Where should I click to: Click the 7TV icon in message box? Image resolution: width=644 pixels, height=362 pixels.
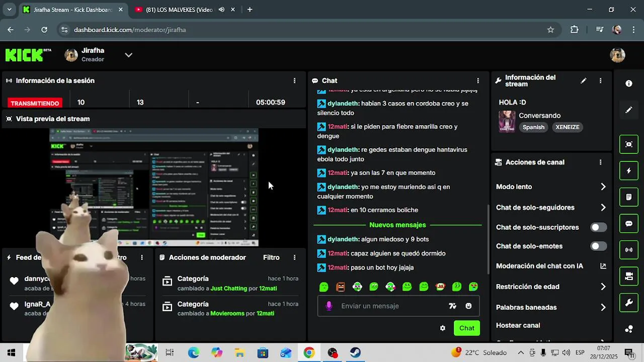click(452, 306)
